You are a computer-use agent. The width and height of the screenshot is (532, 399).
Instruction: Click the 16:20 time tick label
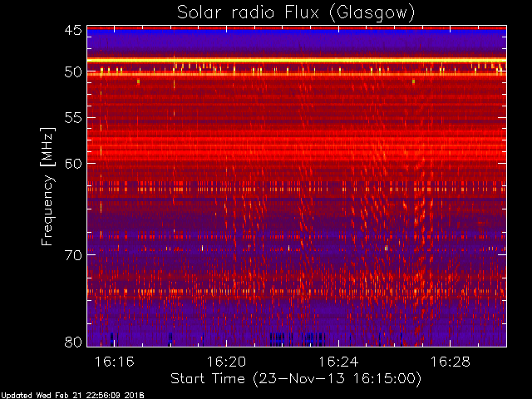pyautogui.click(x=226, y=362)
